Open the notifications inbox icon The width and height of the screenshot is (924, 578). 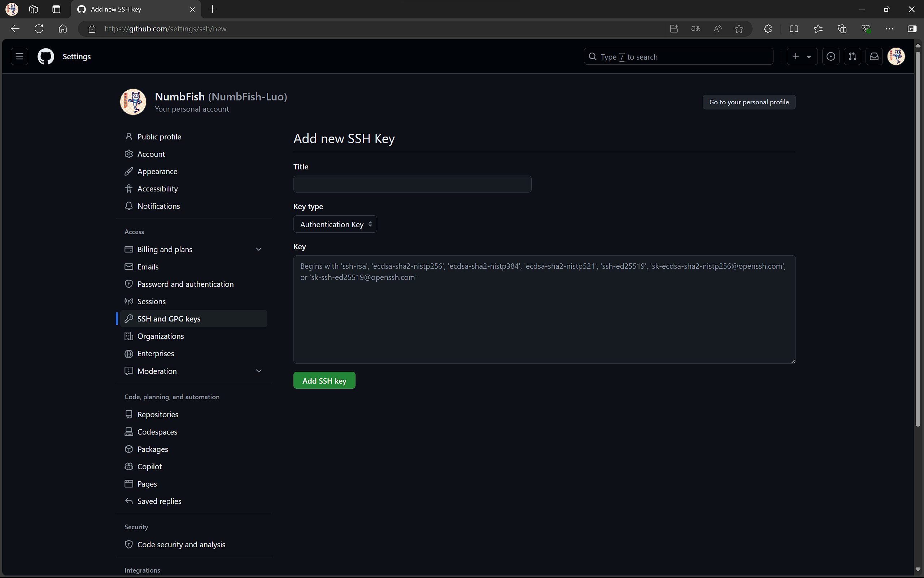click(x=874, y=57)
